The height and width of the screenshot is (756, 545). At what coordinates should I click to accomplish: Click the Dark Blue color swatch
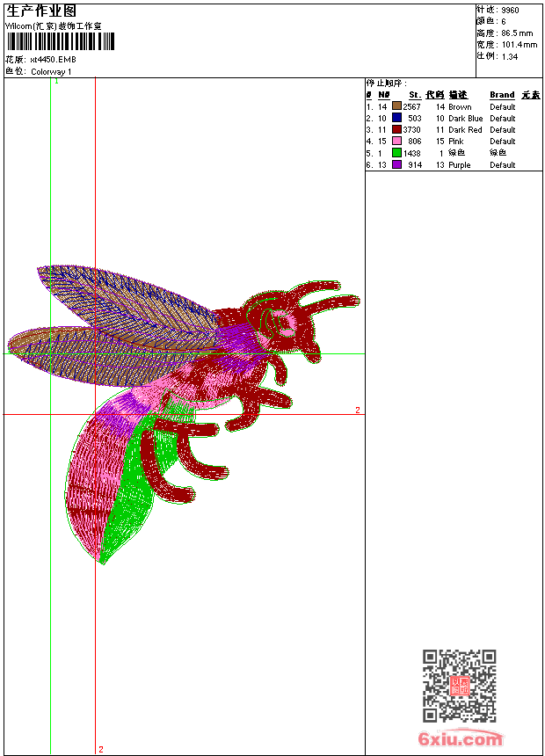(397, 118)
